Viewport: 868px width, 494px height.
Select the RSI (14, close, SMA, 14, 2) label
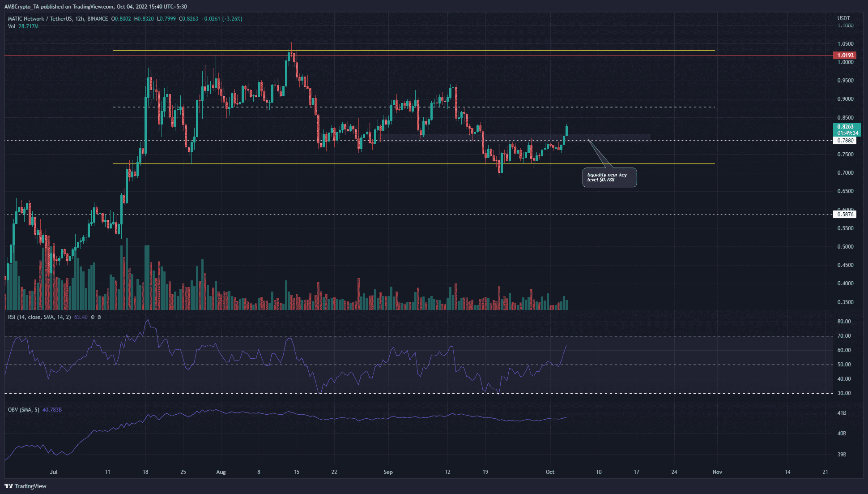click(x=39, y=317)
